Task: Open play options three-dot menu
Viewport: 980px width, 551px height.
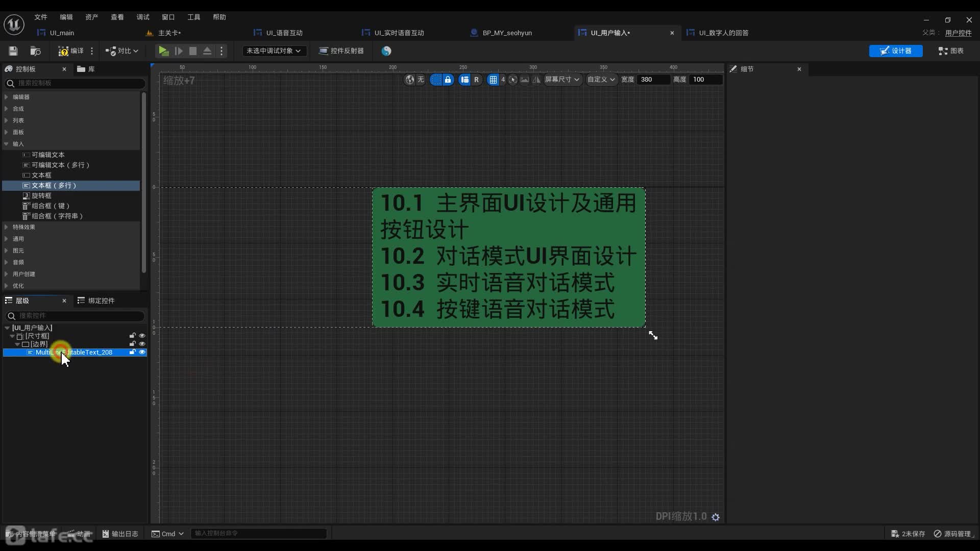Action: 222,51
